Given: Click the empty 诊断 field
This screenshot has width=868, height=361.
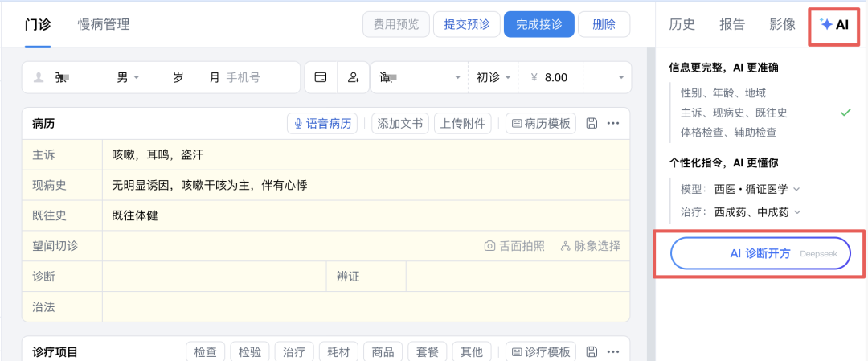Looking at the screenshot, I should (214, 277).
